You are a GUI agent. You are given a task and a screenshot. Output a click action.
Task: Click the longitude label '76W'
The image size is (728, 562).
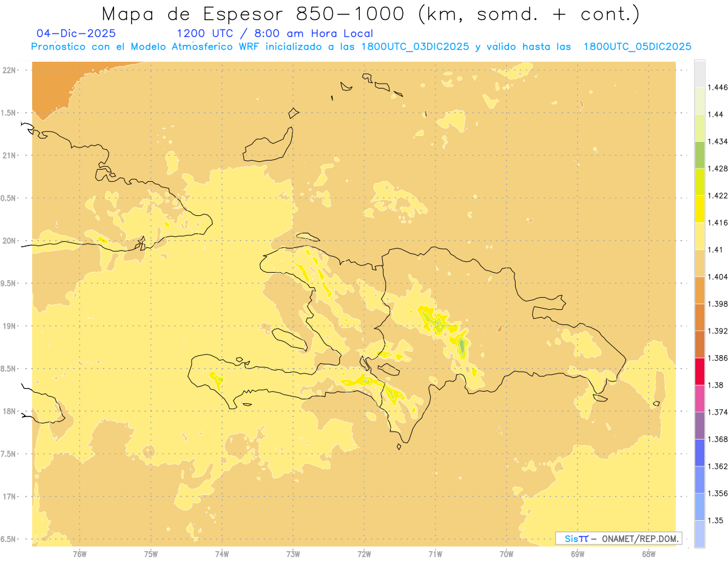79,554
